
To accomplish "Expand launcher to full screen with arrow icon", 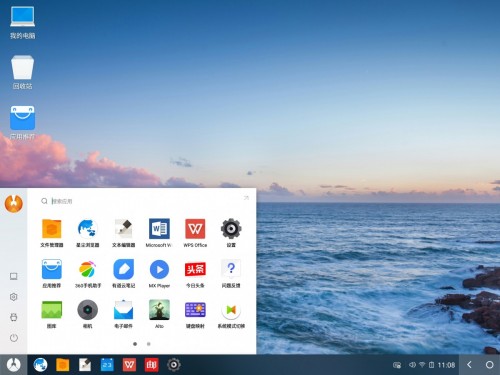I will [x=246, y=198].
